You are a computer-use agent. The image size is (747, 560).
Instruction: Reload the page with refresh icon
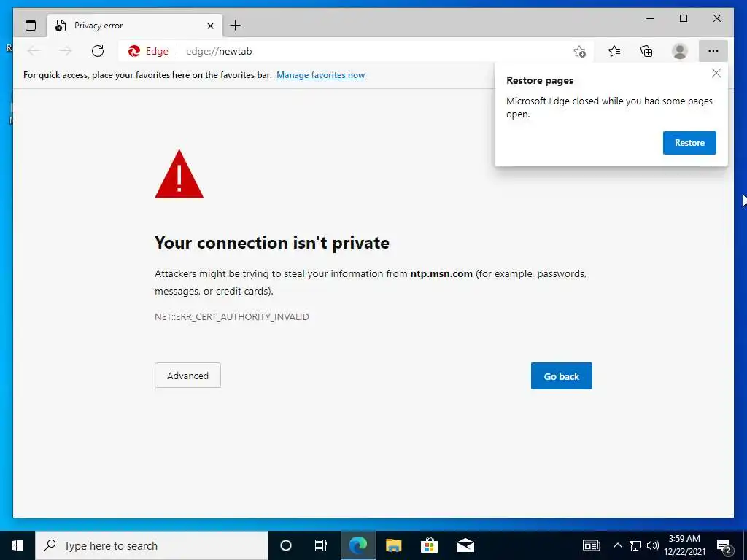[98, 51]
